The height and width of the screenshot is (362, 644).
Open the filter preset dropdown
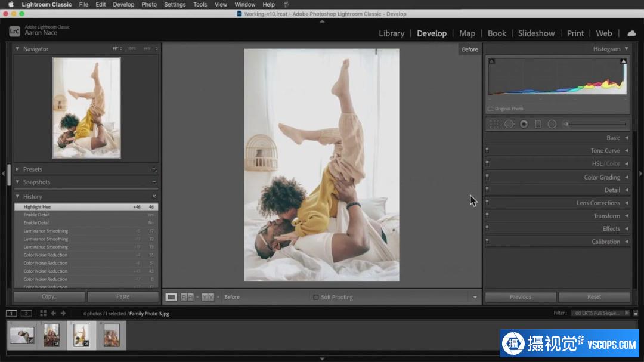coord(600,313)
